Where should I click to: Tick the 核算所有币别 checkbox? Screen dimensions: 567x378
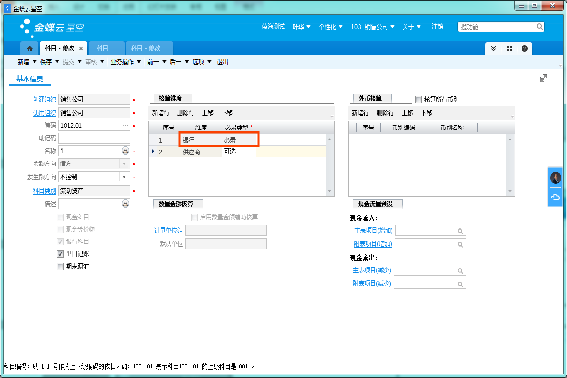coord(418,99)
